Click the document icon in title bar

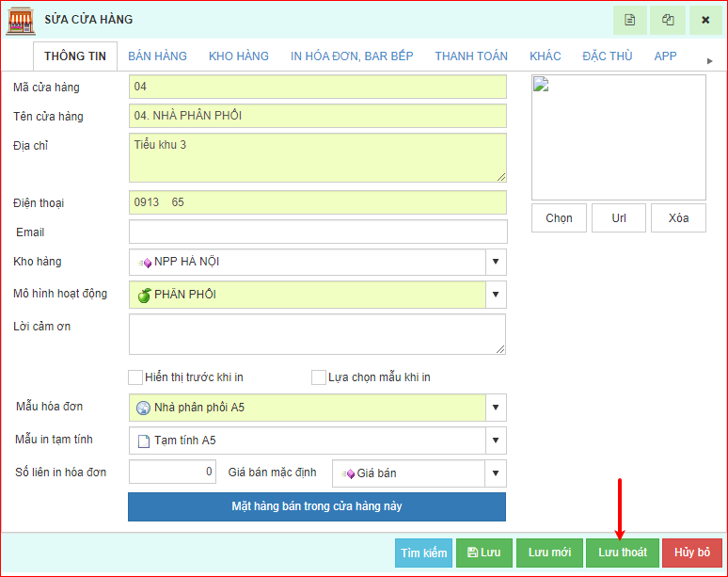point(630,20)
